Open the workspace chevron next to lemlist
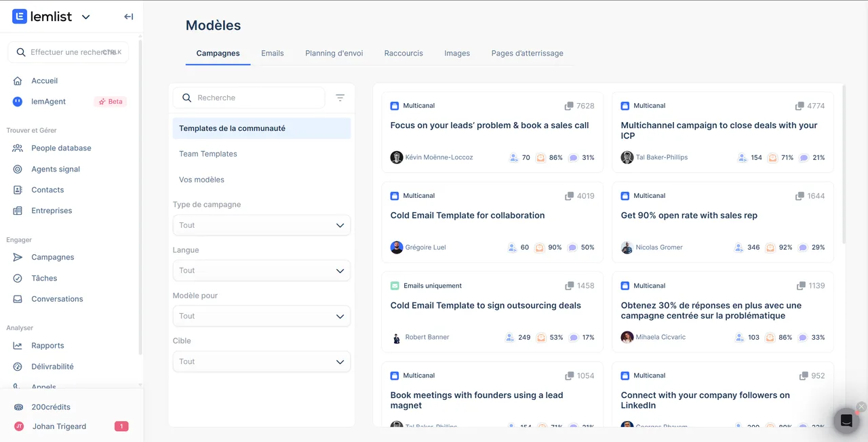This screenshot has width=868, height=442. coord(85,18)
